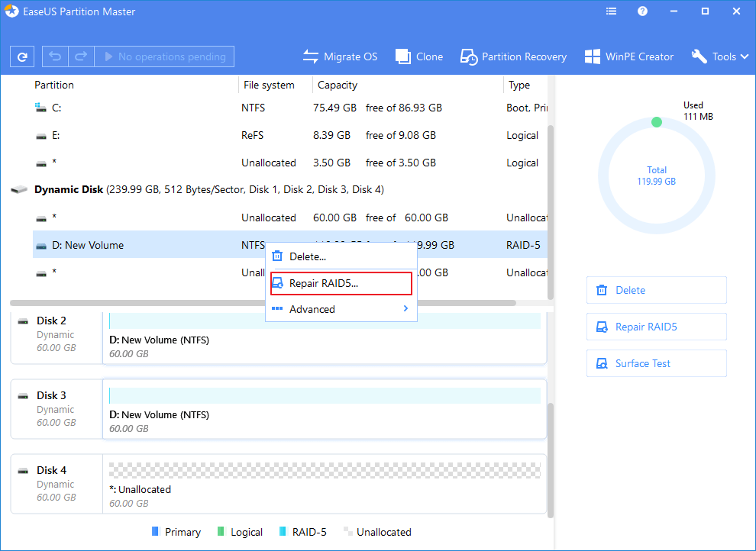Start WinPE Creator
The height and width of the screenshot is (551, 756).
[x=628, y=56]
